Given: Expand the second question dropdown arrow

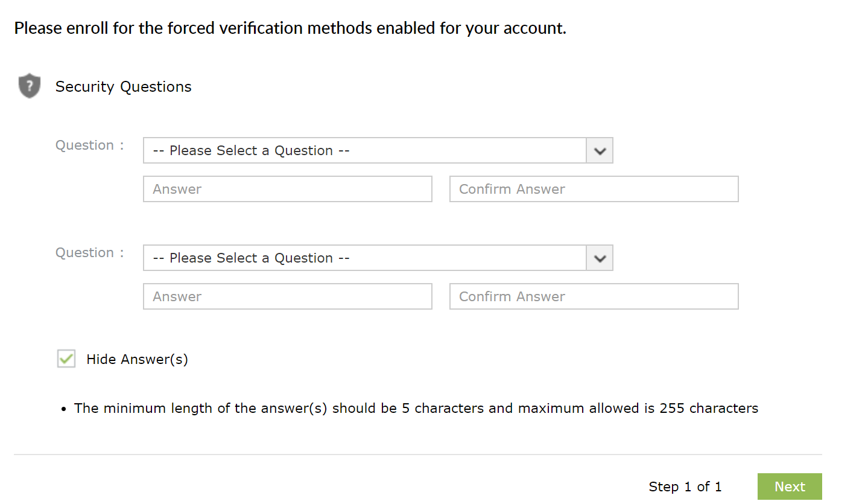Looking at the screenshot, I should [x=599, y=258].
